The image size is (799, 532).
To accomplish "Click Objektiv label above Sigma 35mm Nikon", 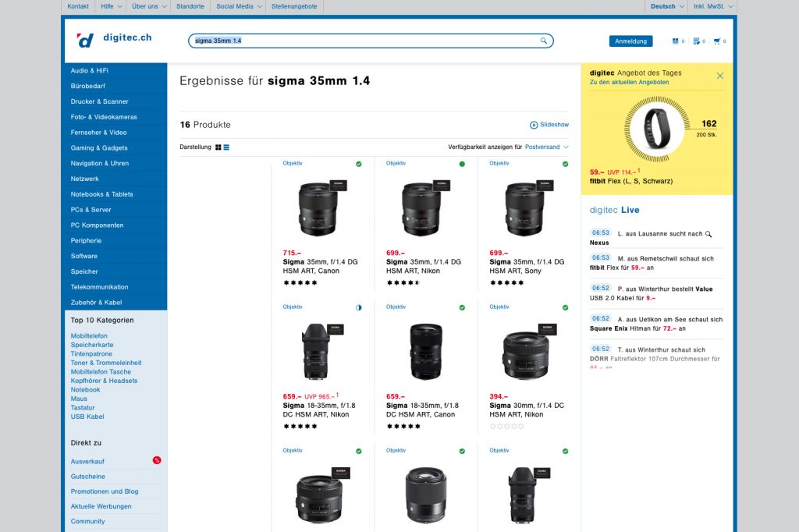I will point(396,164).
